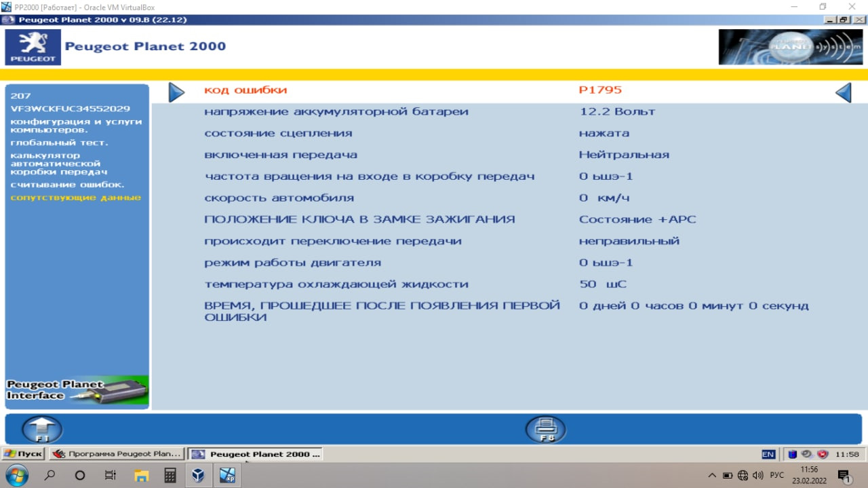Viewport: 868px width, 488px height.
Task: Open the Windows 7 Start orb
Action: click(17, 475)
